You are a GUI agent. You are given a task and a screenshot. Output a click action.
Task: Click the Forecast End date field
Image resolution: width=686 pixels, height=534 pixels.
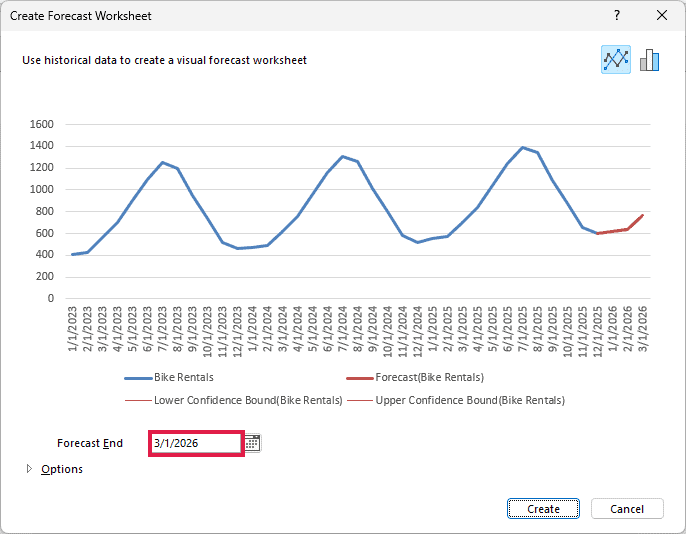click(196, 443)
